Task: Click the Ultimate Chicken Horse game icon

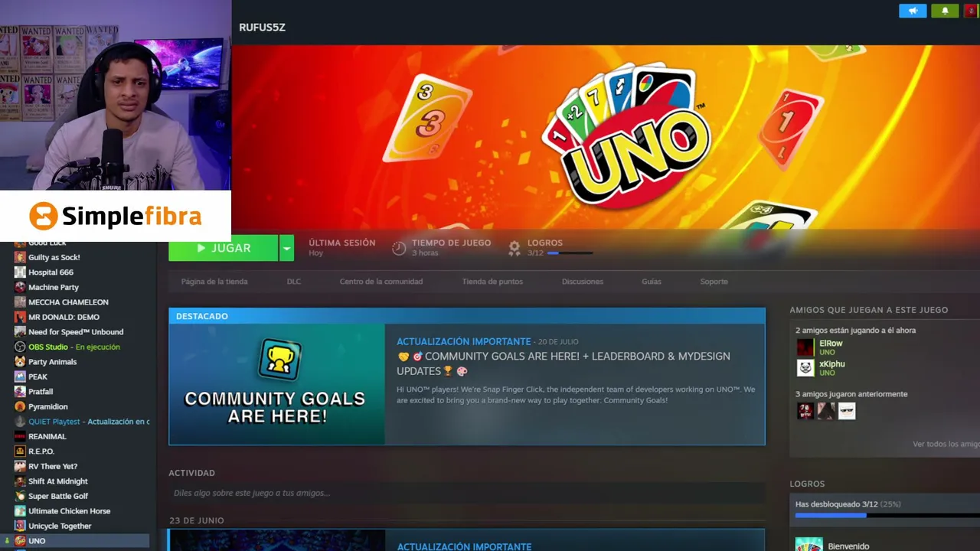Action: click(x=20, y=511)
